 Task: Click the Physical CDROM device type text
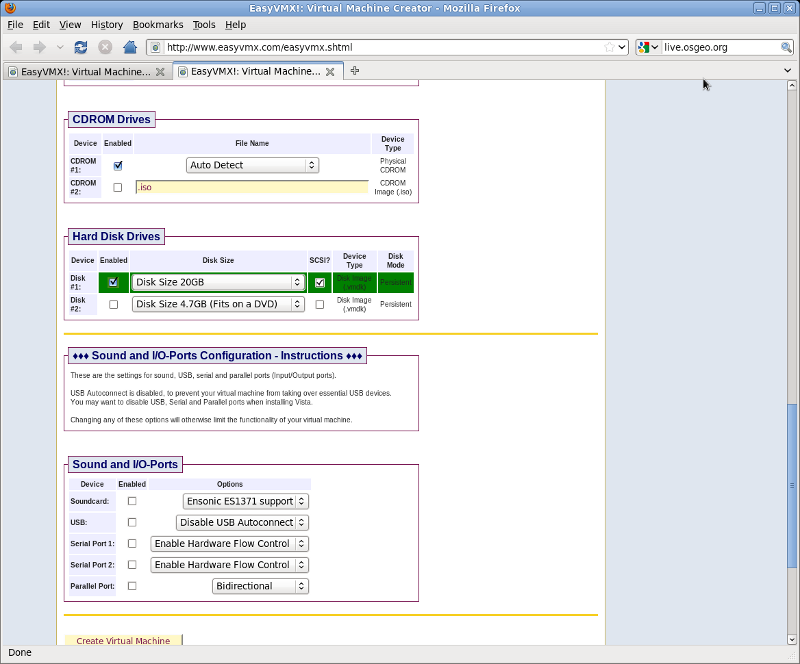click(393, 165)
